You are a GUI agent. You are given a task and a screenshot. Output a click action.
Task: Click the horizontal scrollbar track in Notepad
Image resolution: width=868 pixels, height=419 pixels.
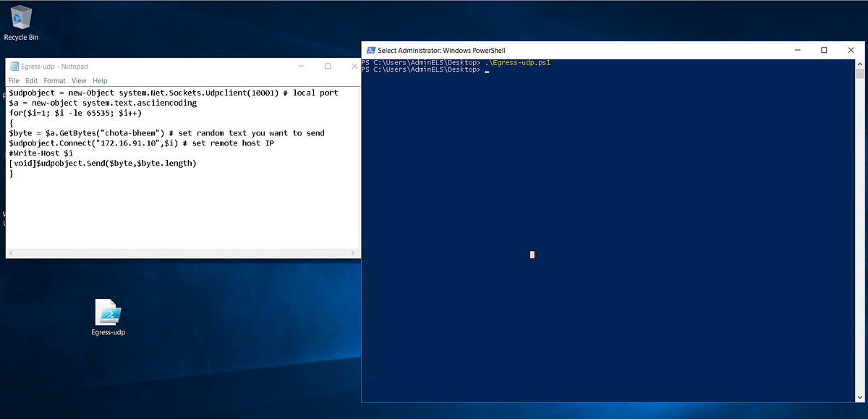click(x=181, y=252)
